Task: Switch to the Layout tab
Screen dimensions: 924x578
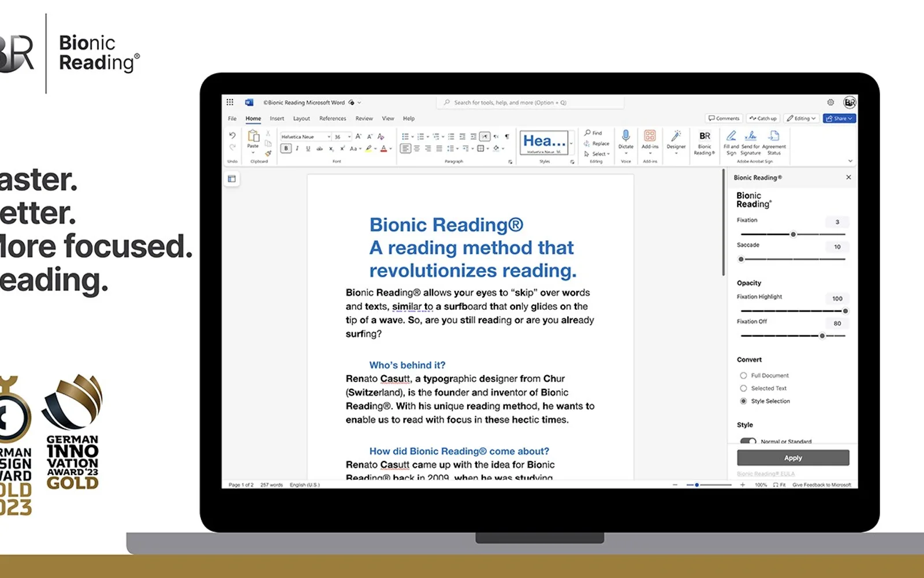Action: [301, 118]
